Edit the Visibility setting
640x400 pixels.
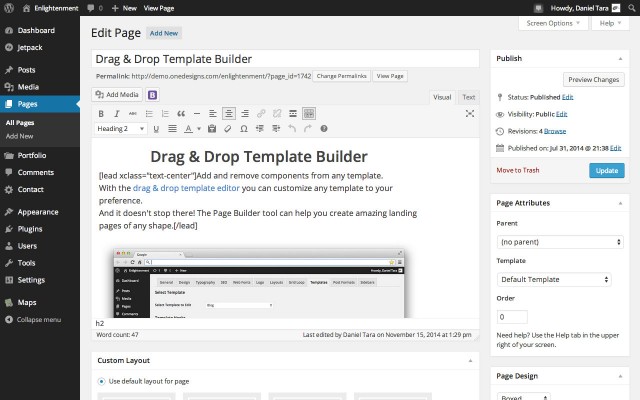point(562,114)
